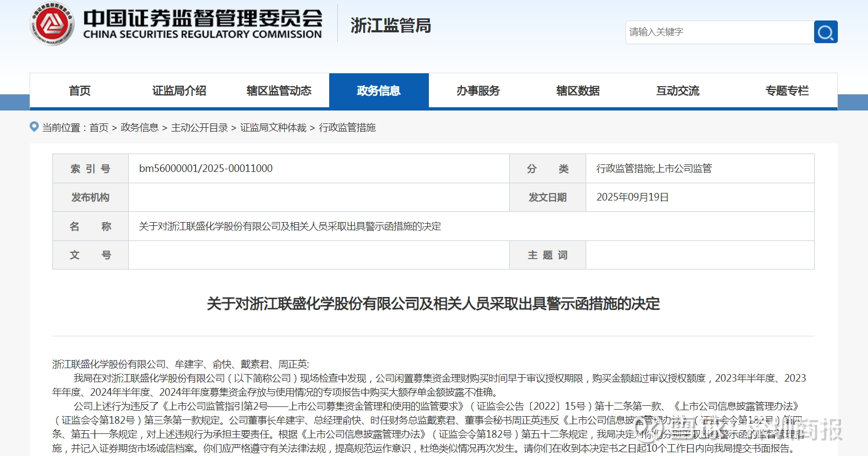Click the 分类 table label
This screenshot has width=868, height=456.
(x=547, y=169)
